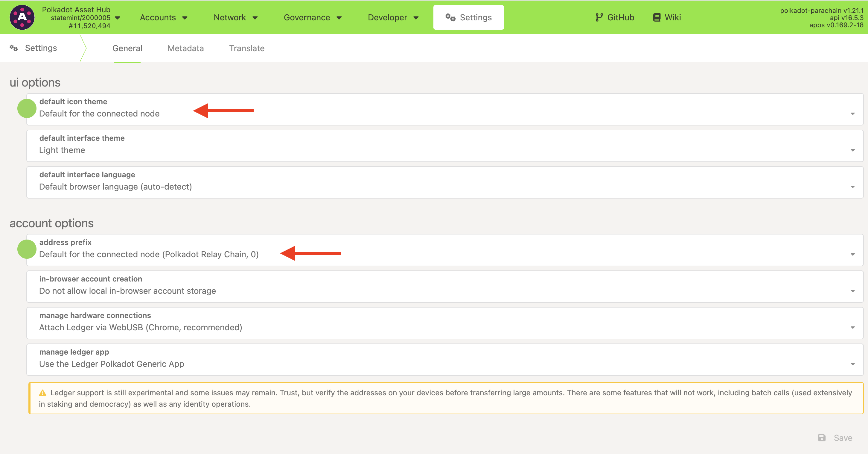Viewport: 868px width, 454px height.
Task: Click the Wiki book icon
Action: (x=657, y=18)
